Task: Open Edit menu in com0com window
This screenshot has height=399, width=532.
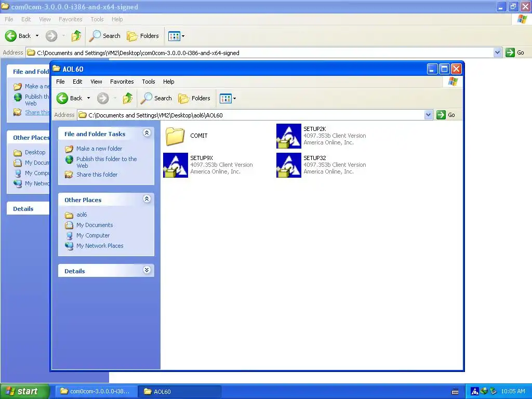Action: click(x=26, y=19)
